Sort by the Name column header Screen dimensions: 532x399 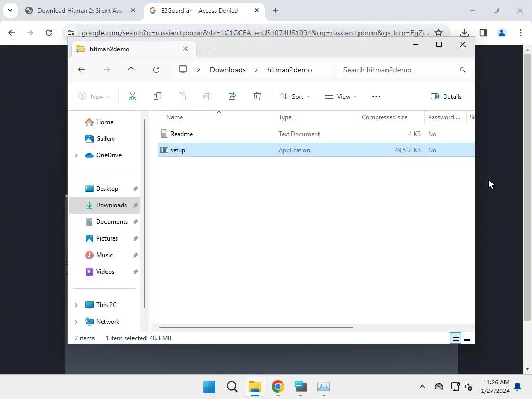tap(175, 117)
